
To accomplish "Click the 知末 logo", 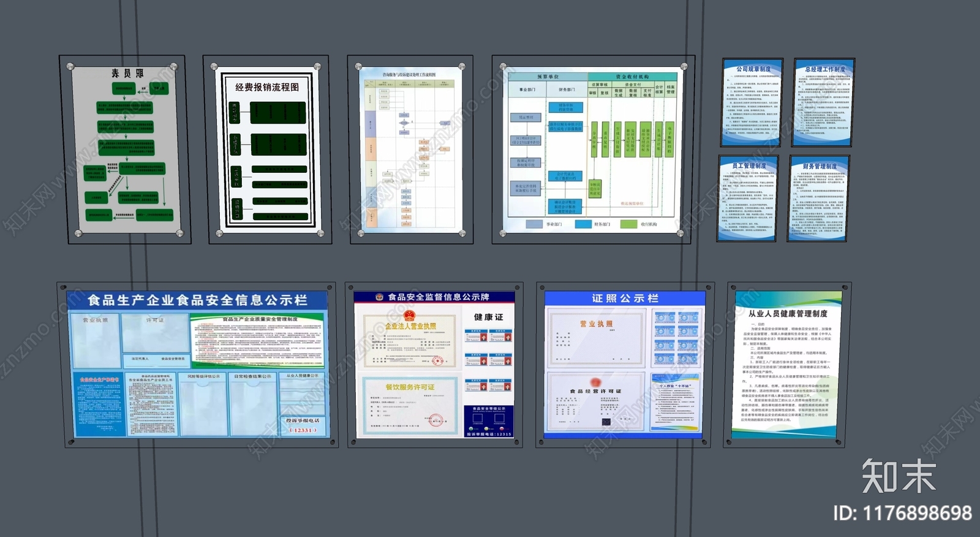I will pos(899,476).
